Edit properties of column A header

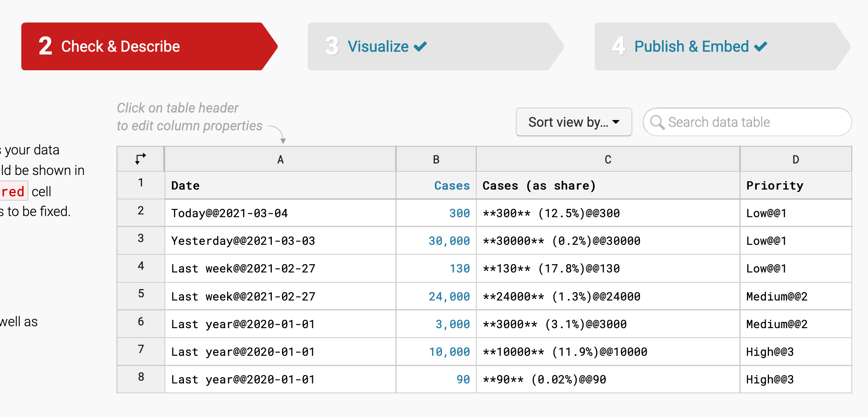[280, 159]
